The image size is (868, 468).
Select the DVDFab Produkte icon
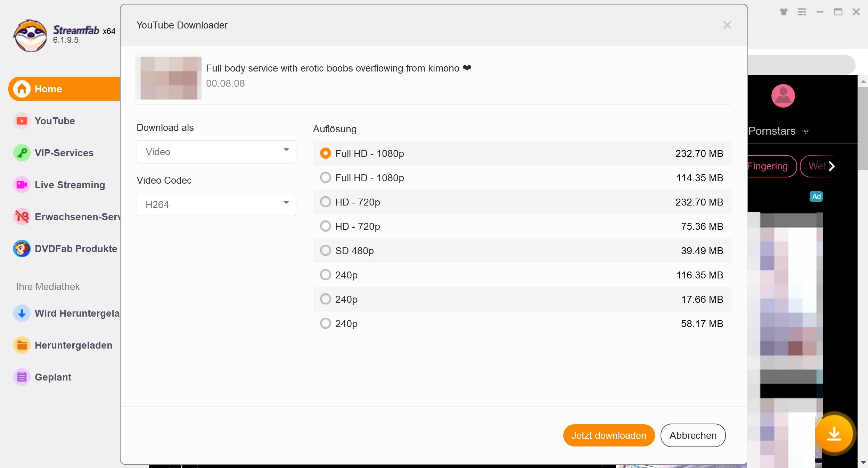pyautogui.click(x=21, y=249)
